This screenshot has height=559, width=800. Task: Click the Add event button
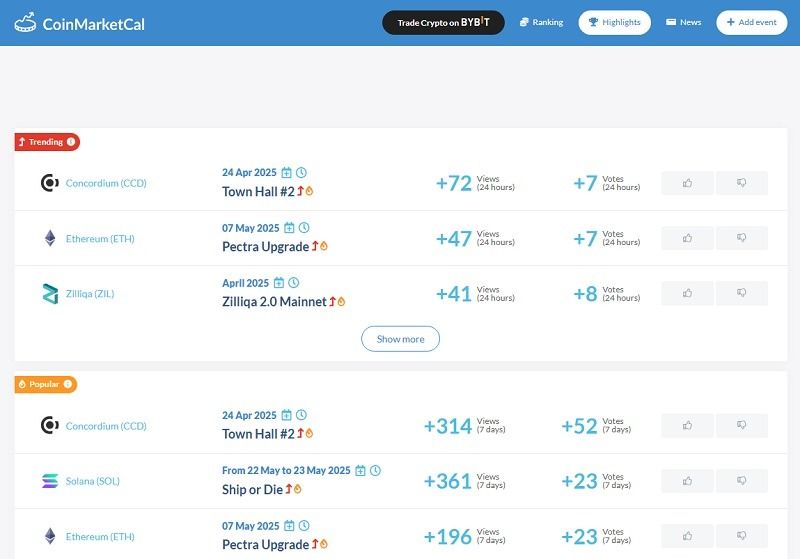click(752, 22)
